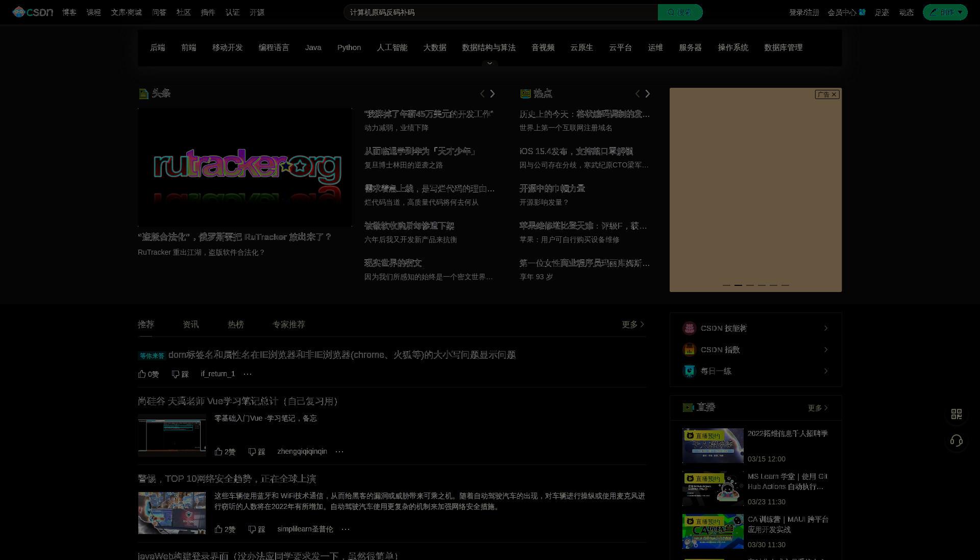Open 网络安全趋势 post thumbnail
Image resolution: width=980 pixels, height=560 pixels.
pos(172,513)
